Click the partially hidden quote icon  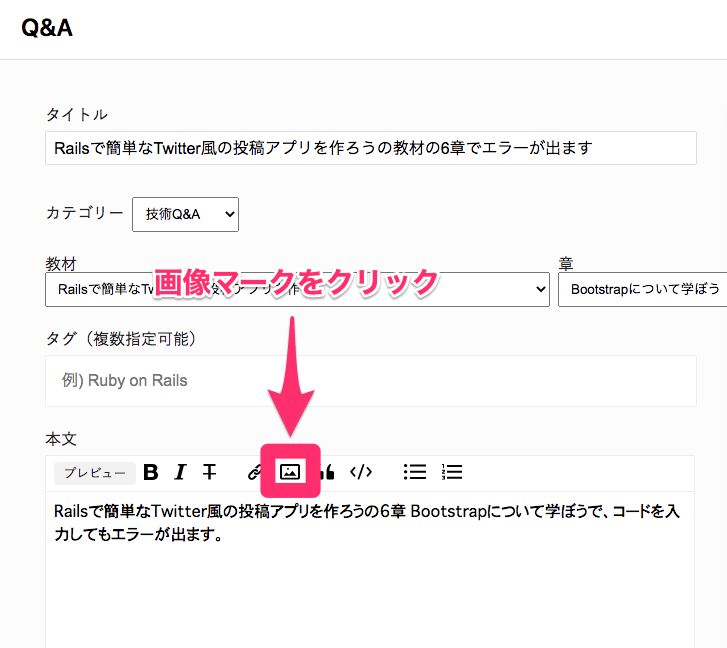tap(328, 472)
